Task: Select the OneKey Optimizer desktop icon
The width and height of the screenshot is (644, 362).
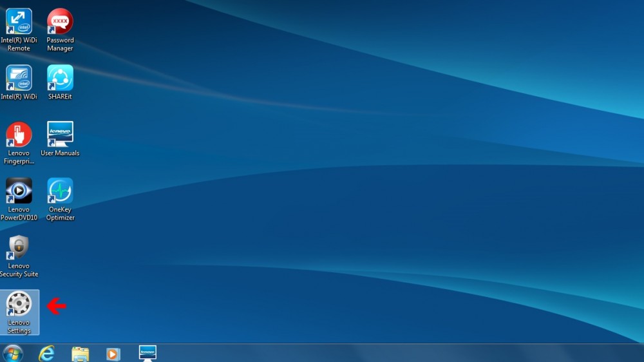Action: tap(60, 191)
